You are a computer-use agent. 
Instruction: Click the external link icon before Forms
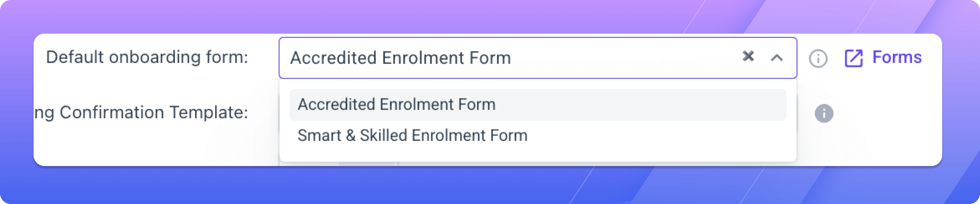coord(853,58)
